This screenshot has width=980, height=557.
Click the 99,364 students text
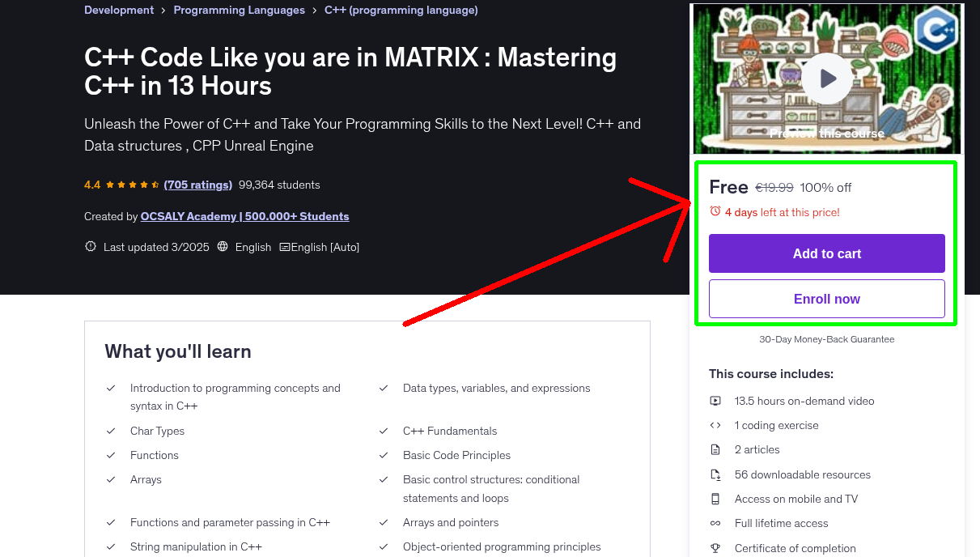pyautogui.click(x=279, y=185)
